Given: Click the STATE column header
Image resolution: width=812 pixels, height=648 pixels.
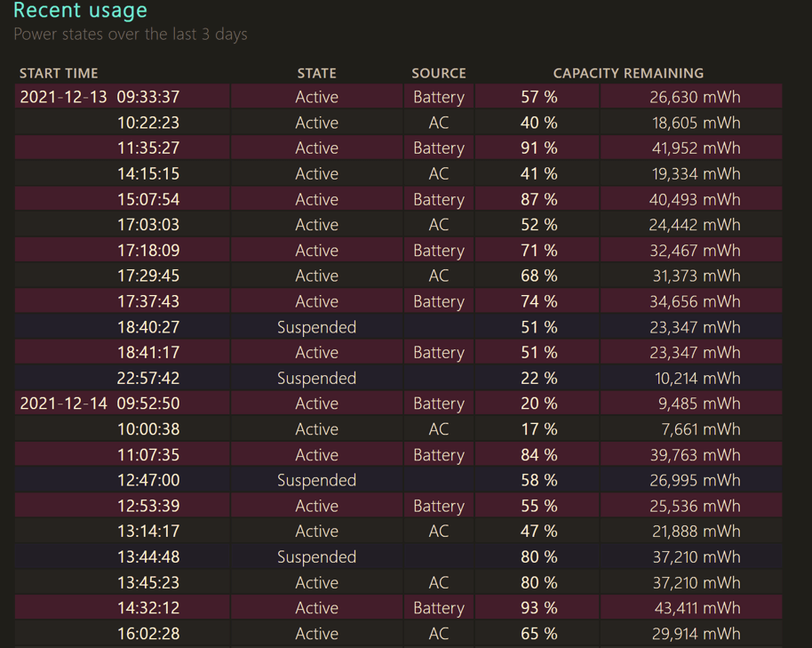Looking at the screenshot, I should tap(316, 73).
